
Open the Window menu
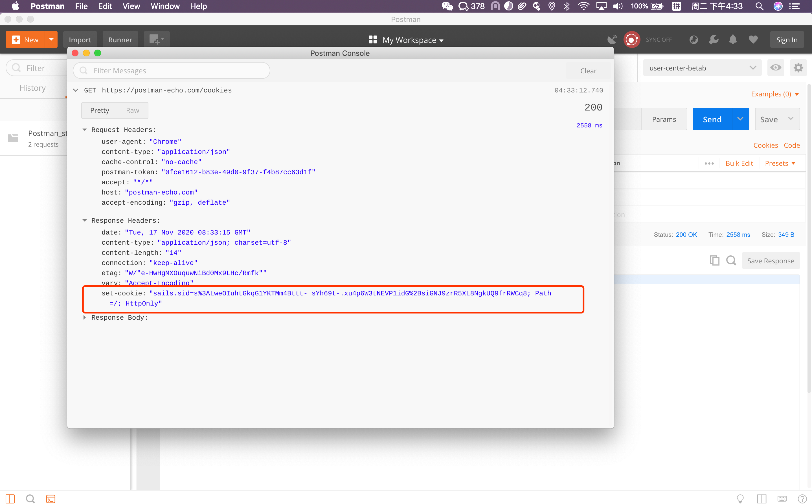[165, 6]
